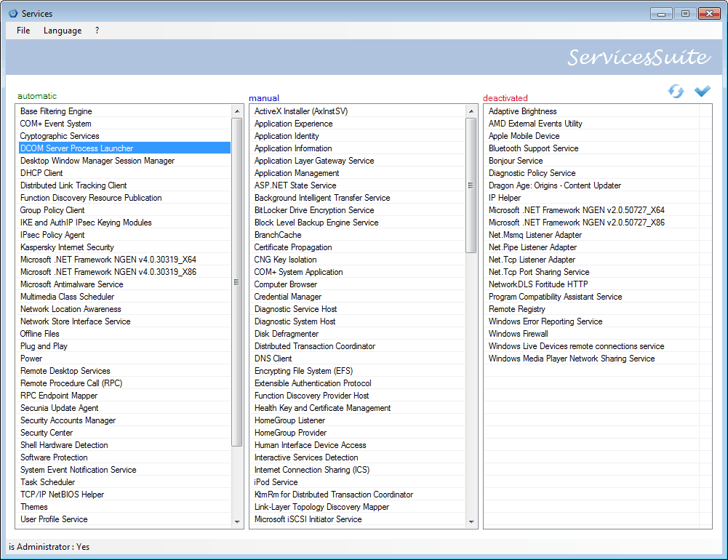Open the File menu
Image resolution: width=728 pixels, height=560 pixels.
(23, 31)
